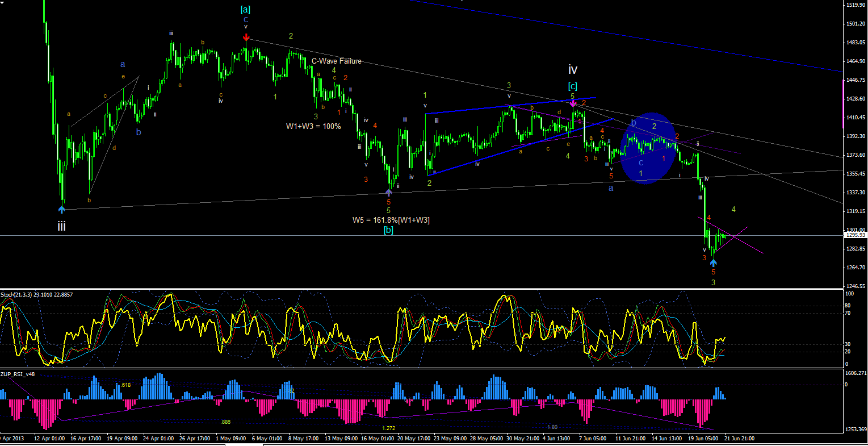Viewport: 868px width, 446px height.
Task: Click the "W1+W3 = 100%" annotation
Action: click(313, 126)
